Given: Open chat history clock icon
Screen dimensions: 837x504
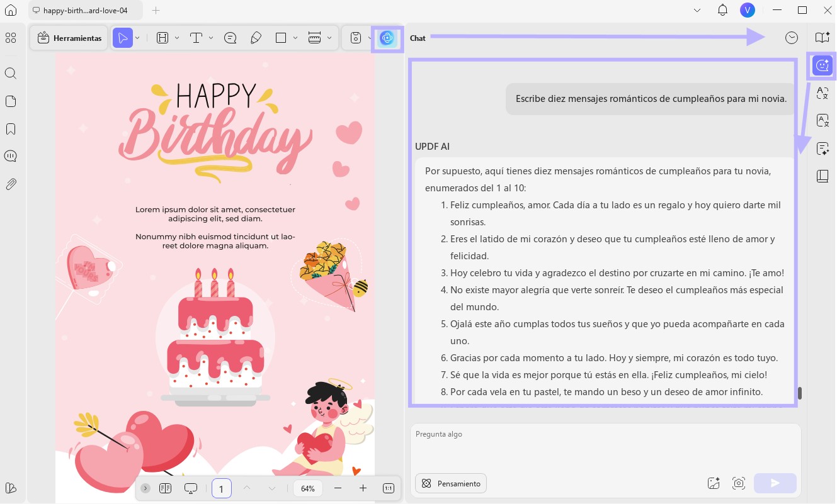Looking at the screenshot, I should 792,38.
